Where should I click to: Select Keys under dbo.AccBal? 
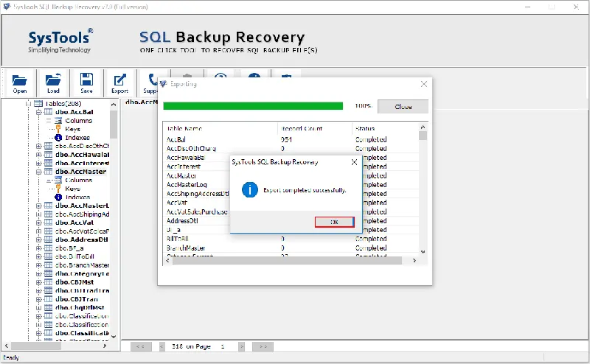pyautogui.click(x=72, y=129)
